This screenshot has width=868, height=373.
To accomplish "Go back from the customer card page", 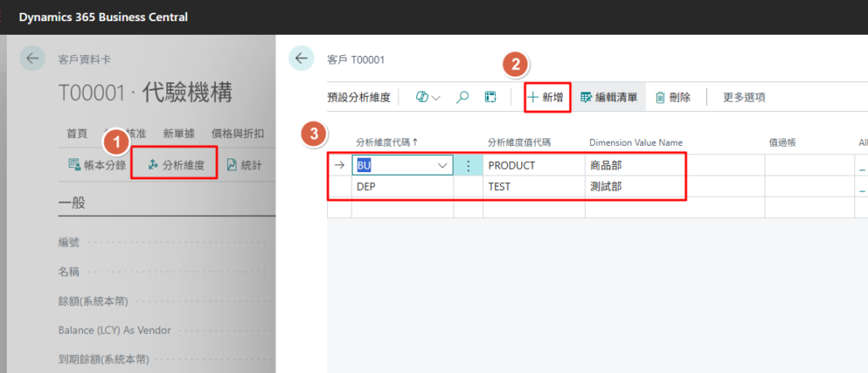I will 32,58.
